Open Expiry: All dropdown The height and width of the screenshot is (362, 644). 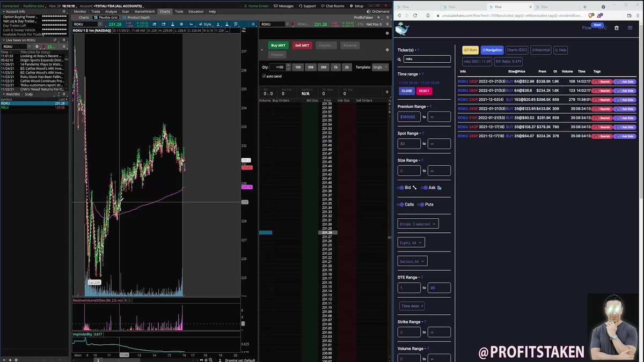[x=411, y=242]
